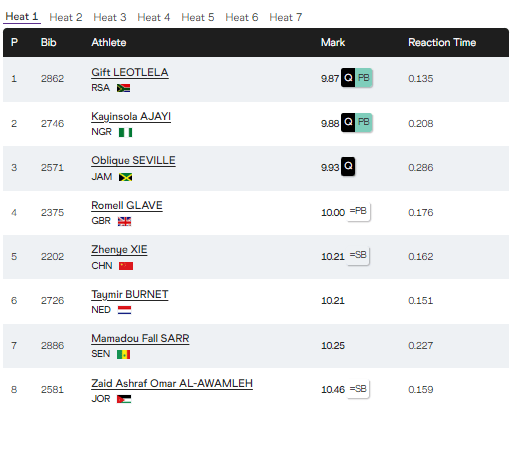This screenshot has height=453, width=517.
Task: Click the Q badge beside Oblique Seville's 9.93
Action: [x=348, y=166]
